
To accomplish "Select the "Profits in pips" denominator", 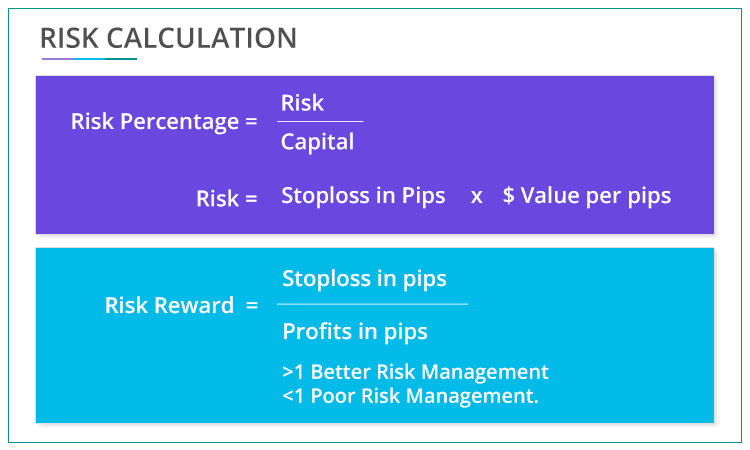I will pos(355,331).
